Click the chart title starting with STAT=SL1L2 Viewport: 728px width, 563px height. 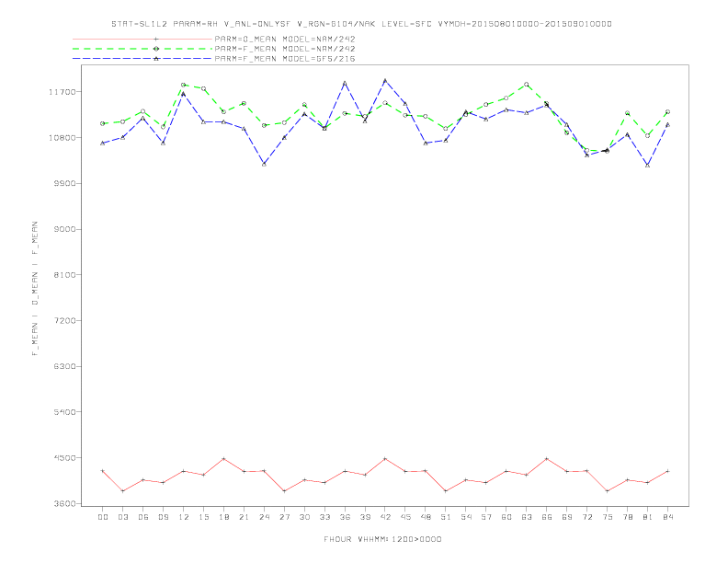(361, 24)
